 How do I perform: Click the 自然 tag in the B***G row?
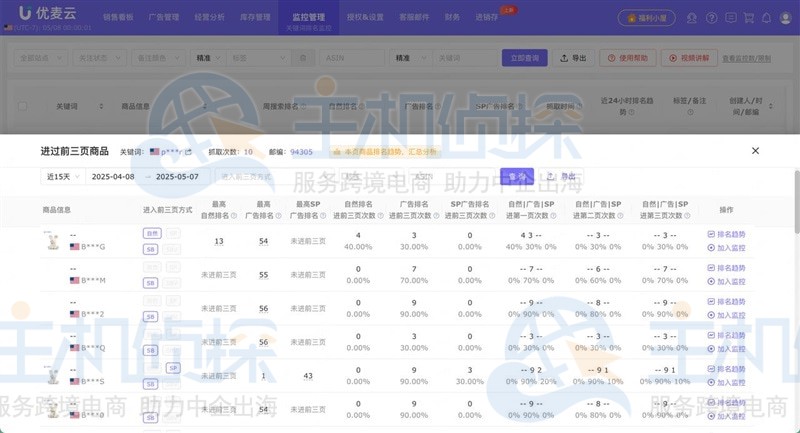click(x=152, y=234)
